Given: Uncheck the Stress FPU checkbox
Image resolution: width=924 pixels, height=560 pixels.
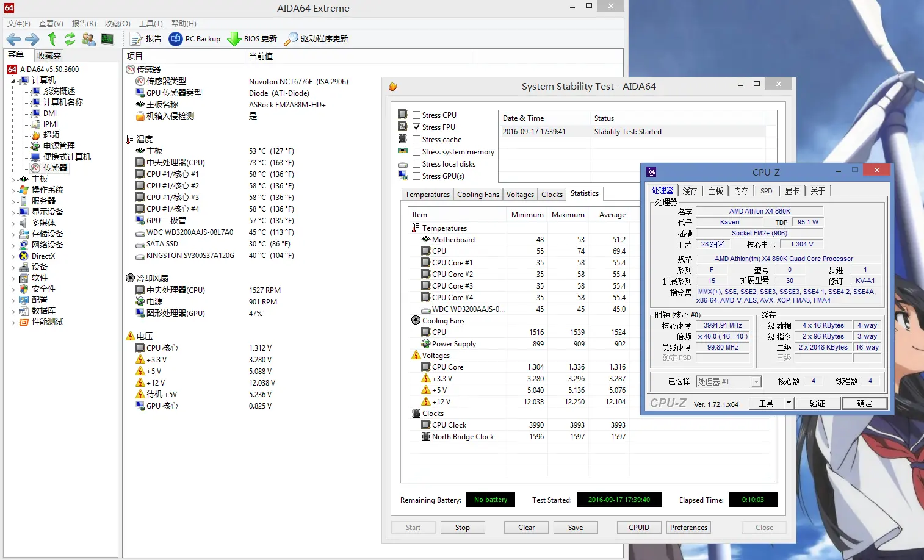Looking at the screenshot, I should [417, 127].
